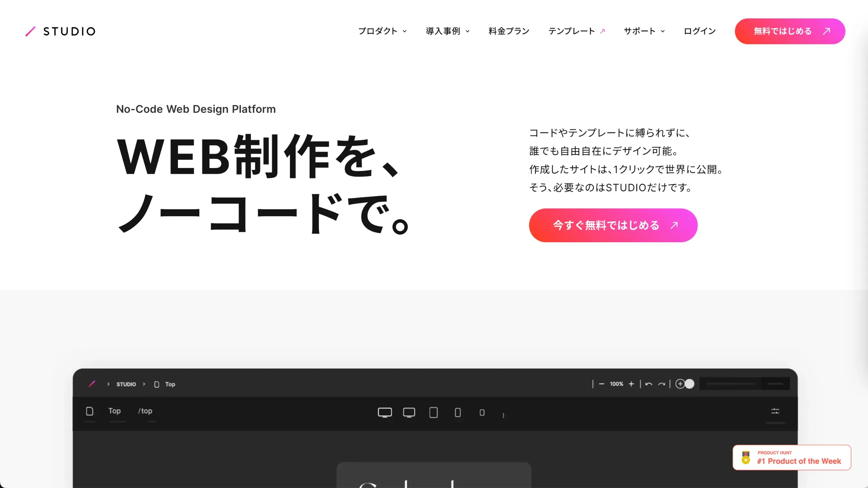
Task: Toggle the white circle switch in editor
Action: [x=689, y=384]
